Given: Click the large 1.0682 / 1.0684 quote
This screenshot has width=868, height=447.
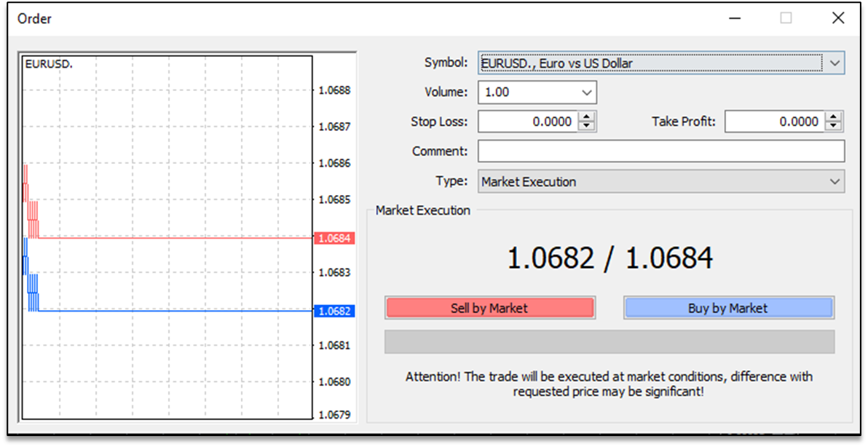Looking at the screenshot, I should (x=609, y=258).
